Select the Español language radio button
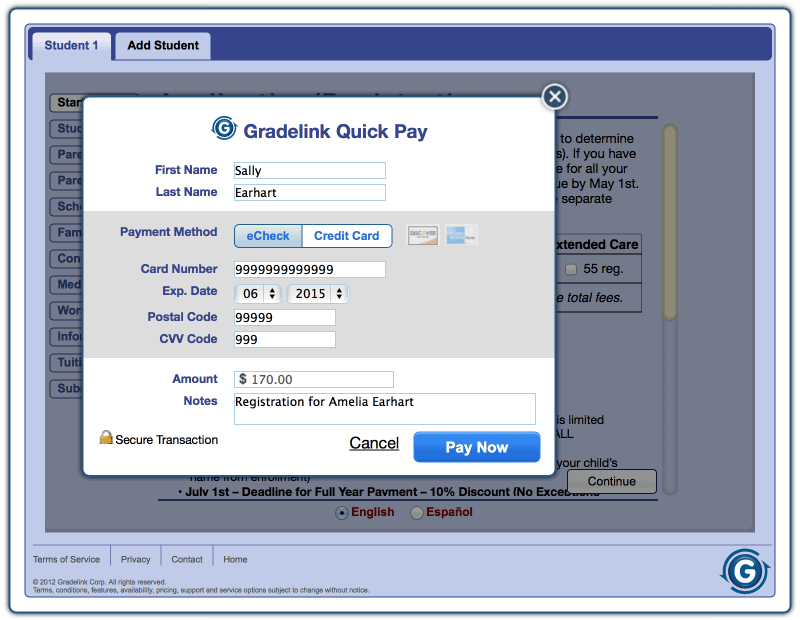The image size is (800, 620). pyautogui.click(x=417, y=512)
